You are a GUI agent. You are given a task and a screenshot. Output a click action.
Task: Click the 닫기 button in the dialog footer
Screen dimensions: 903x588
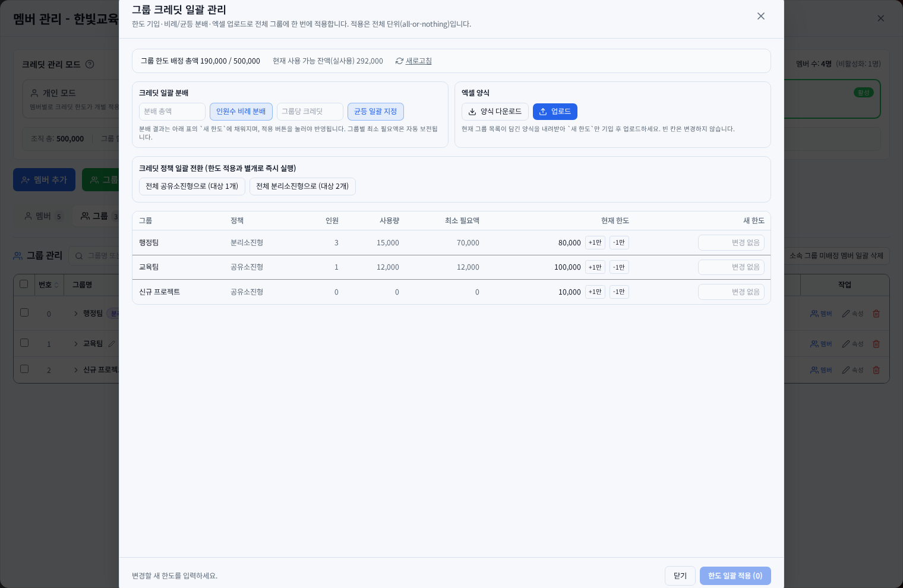[x=680, y=576]
